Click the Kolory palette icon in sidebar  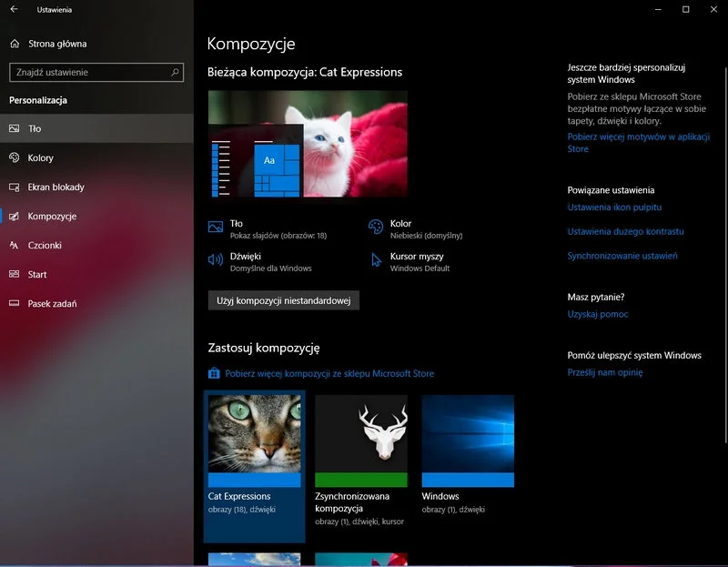pos(15,158)
